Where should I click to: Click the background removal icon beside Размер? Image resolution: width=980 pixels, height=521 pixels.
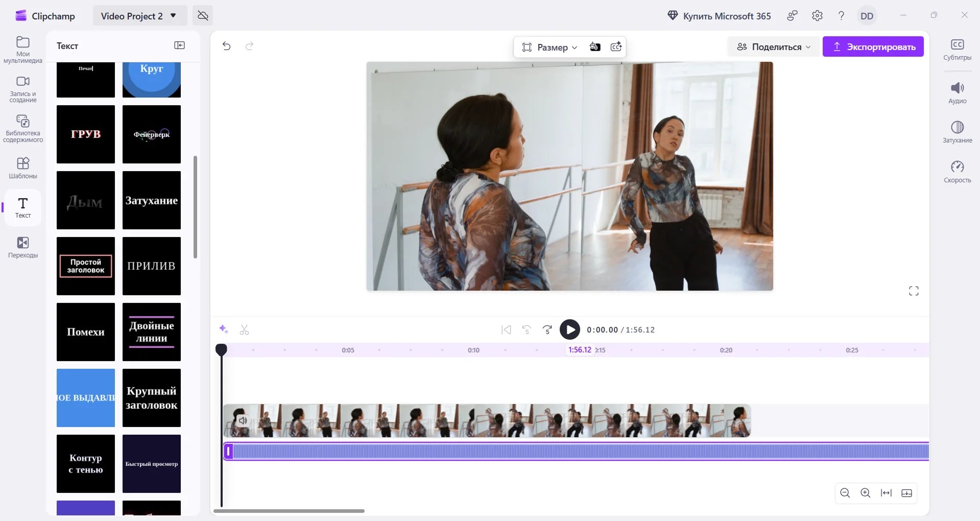(x=594, y=47)
